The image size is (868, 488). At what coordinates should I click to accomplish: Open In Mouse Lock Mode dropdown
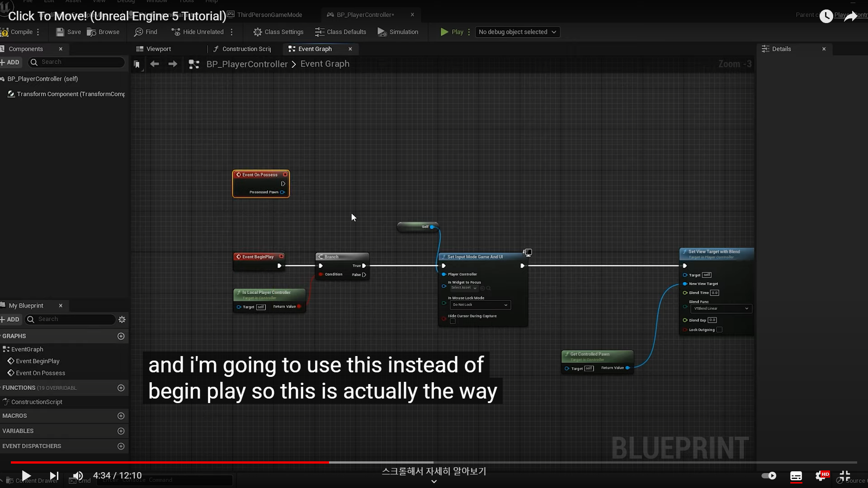coord(480,305)
